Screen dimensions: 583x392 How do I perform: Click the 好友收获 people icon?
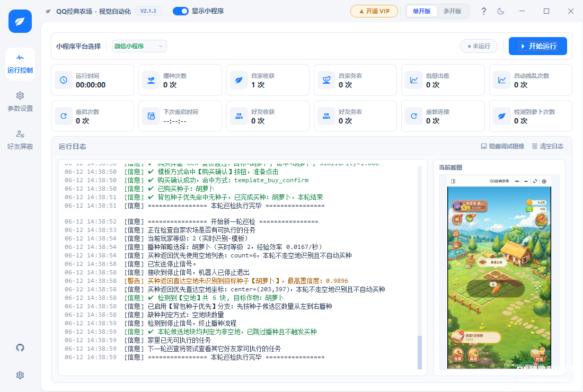(x=238, y=116)
